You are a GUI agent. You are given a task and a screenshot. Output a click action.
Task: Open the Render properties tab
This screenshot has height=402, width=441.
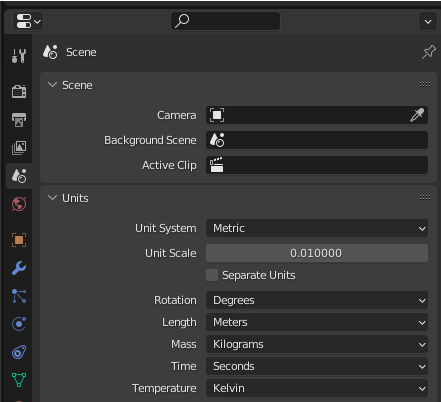[19, 91]
